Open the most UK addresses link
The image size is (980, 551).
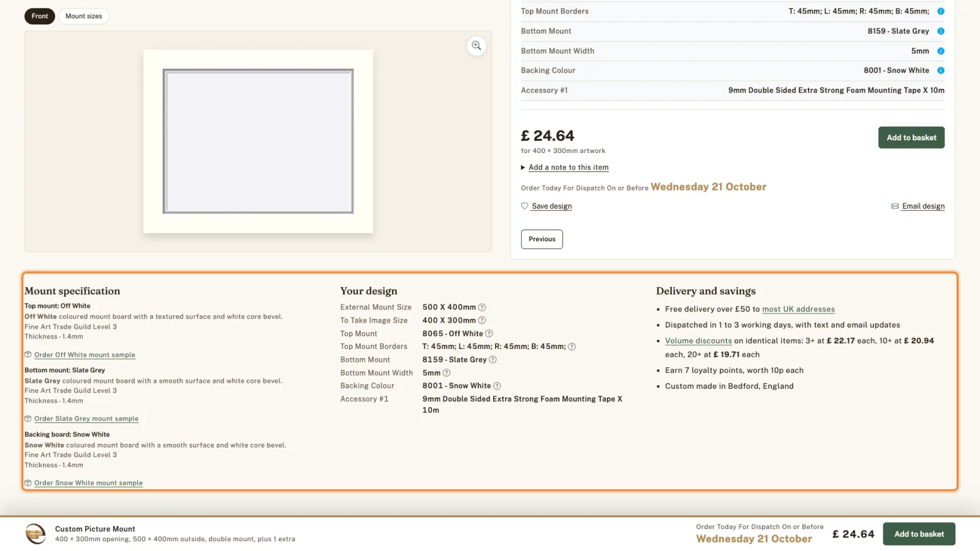point(798,309)
